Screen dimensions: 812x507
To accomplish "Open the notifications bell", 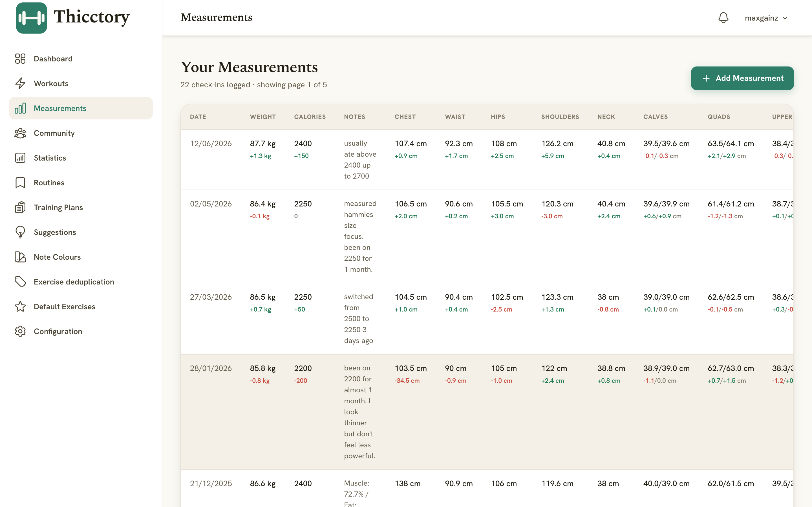I will tap(723, 18).
